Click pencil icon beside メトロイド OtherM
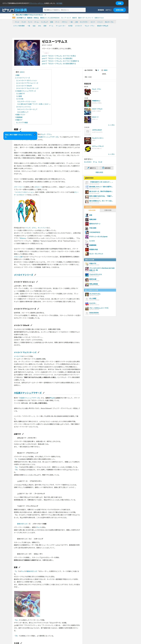This screenshot has width=141, height=644. click(31, 325)
